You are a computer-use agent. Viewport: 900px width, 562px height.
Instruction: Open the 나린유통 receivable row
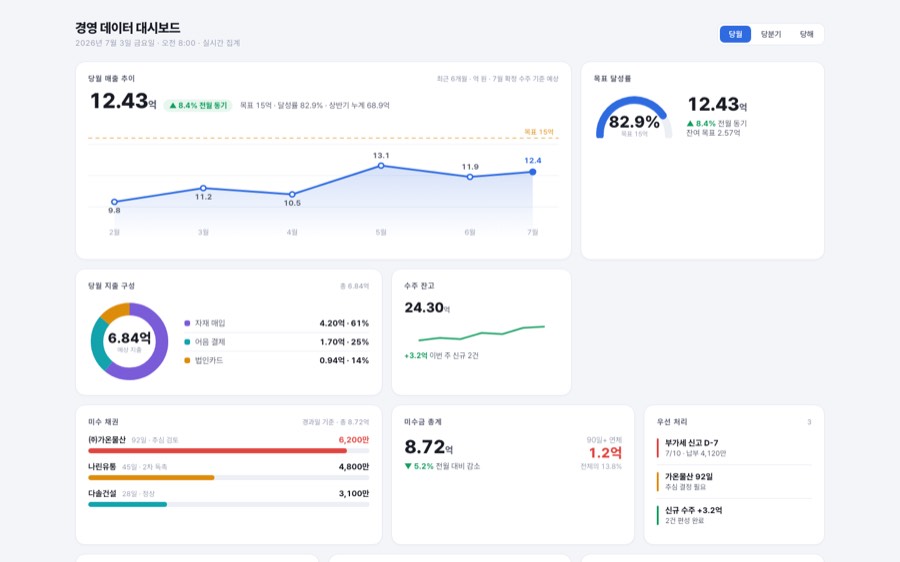(228, 472)
